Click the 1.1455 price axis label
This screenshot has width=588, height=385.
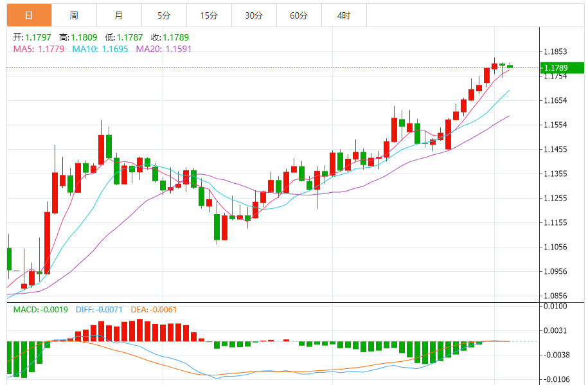(556, 149)
